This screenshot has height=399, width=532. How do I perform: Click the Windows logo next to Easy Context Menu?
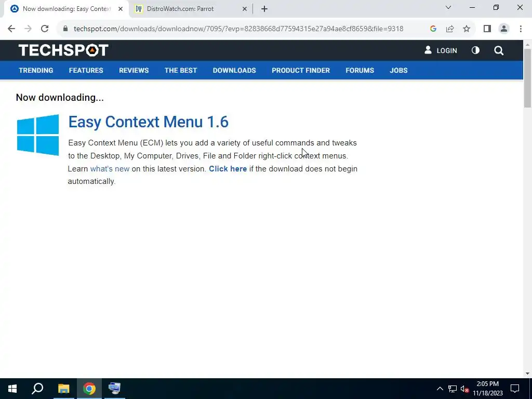37,135
